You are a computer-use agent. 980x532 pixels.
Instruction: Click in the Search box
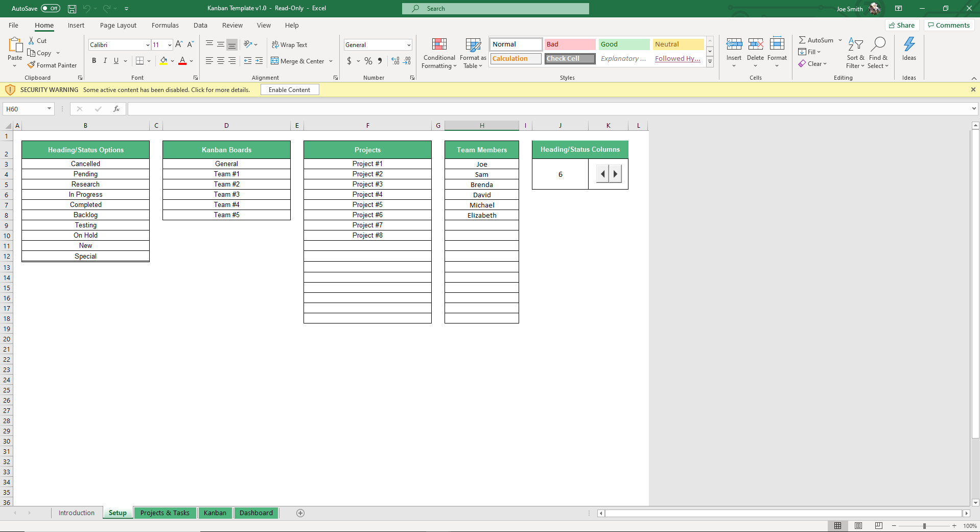pyautogui.click(x=496, y=9)
